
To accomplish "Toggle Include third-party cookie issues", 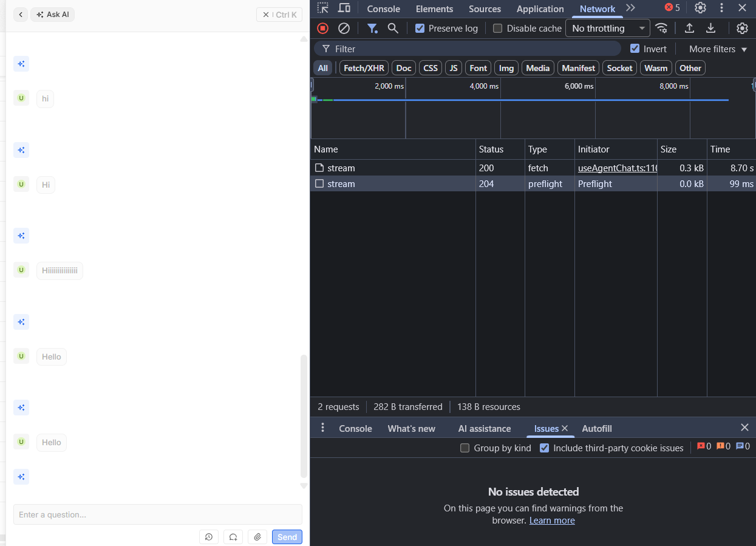I will [544, 448].
